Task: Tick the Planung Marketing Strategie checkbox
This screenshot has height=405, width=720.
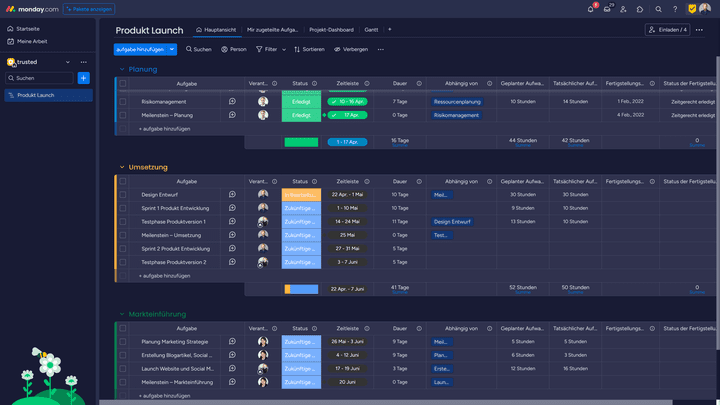Action: click(123, 342)
